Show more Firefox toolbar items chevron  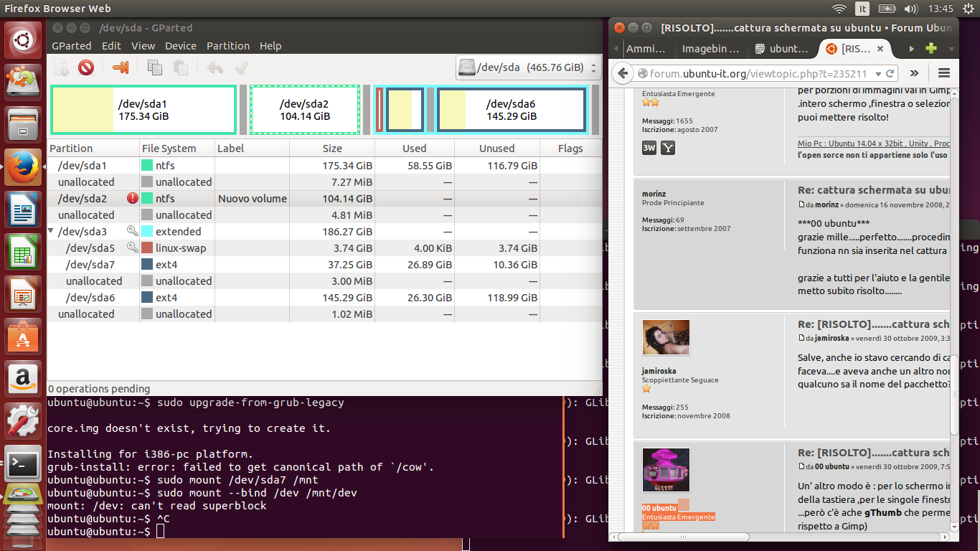(914, 73)
